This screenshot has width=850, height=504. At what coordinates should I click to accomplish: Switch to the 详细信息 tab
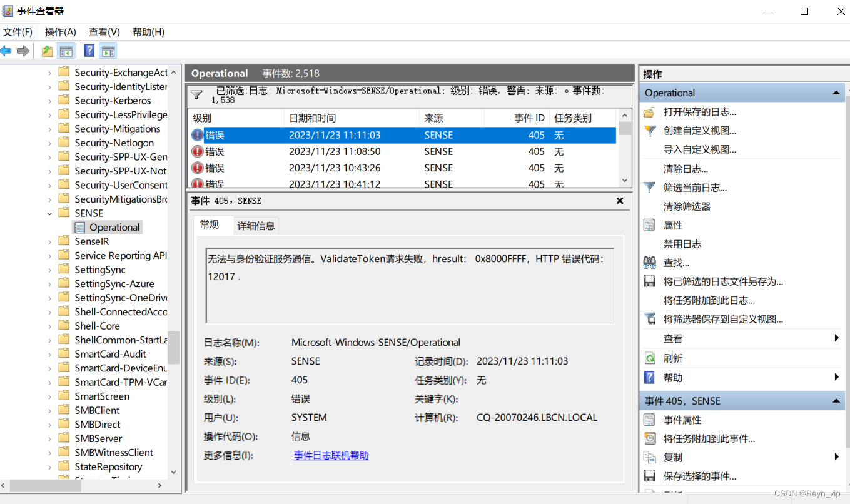click(256, 226)
